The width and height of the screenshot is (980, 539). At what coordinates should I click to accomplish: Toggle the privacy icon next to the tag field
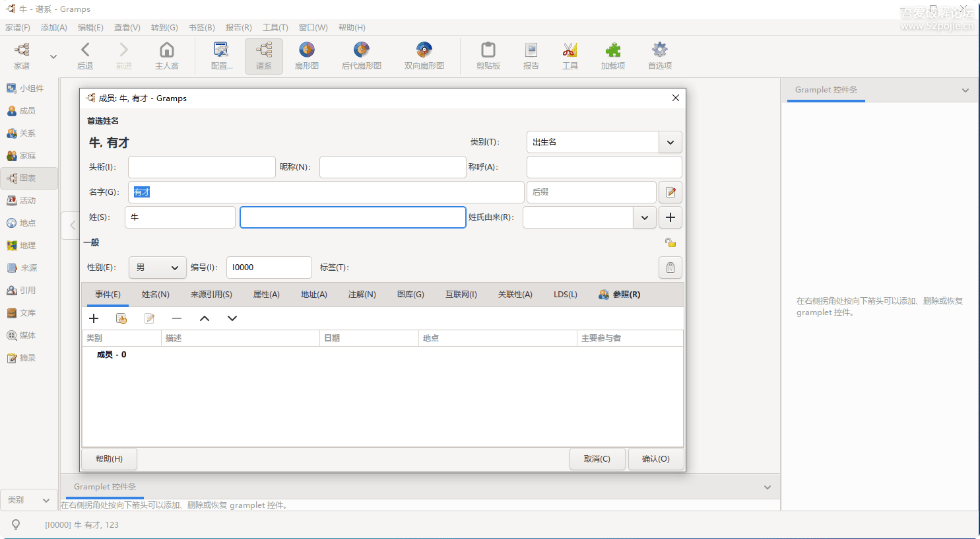pyautogui.click(x=670, y=268)
